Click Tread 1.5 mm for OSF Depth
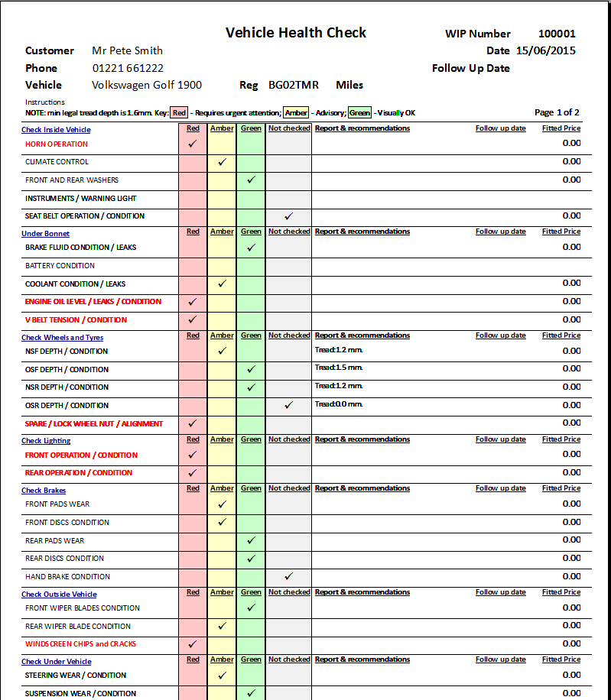 coord(339,368)
